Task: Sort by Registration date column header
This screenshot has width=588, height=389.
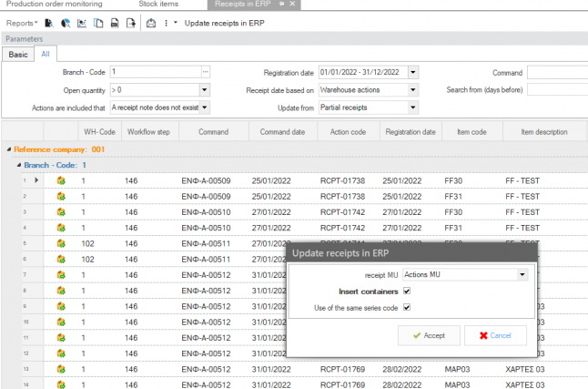Action: (411, 132)
